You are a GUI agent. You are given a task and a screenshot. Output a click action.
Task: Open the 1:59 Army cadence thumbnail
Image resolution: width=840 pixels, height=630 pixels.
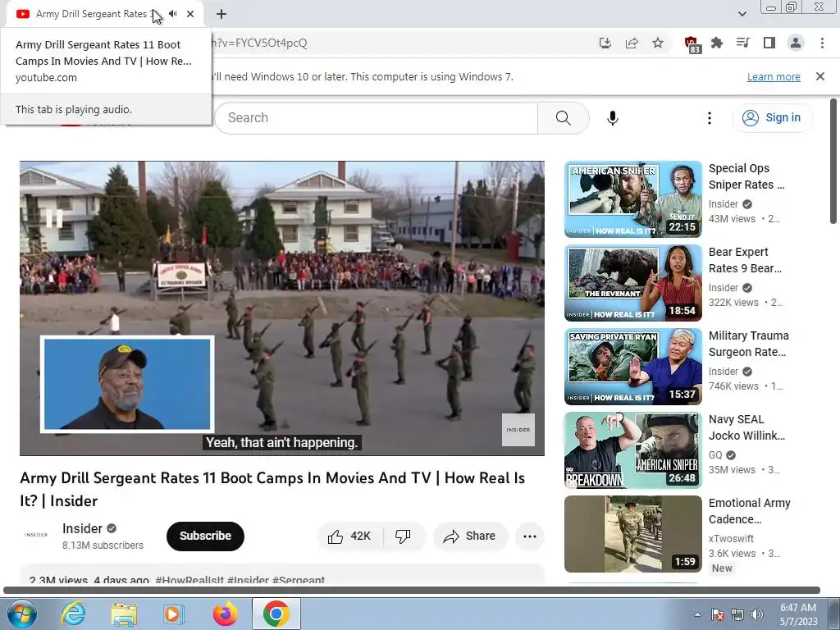[x=632, y=533]
